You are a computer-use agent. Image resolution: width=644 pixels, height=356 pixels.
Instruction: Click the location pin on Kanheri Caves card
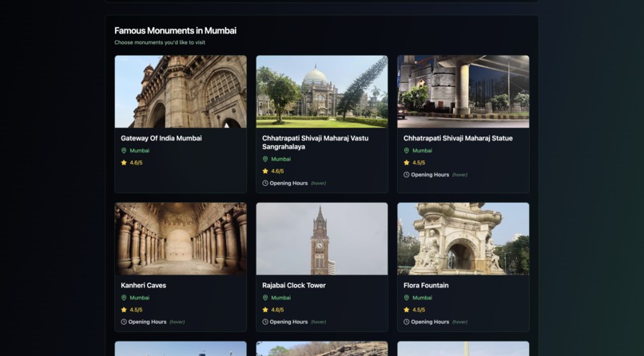pos(124,298)
